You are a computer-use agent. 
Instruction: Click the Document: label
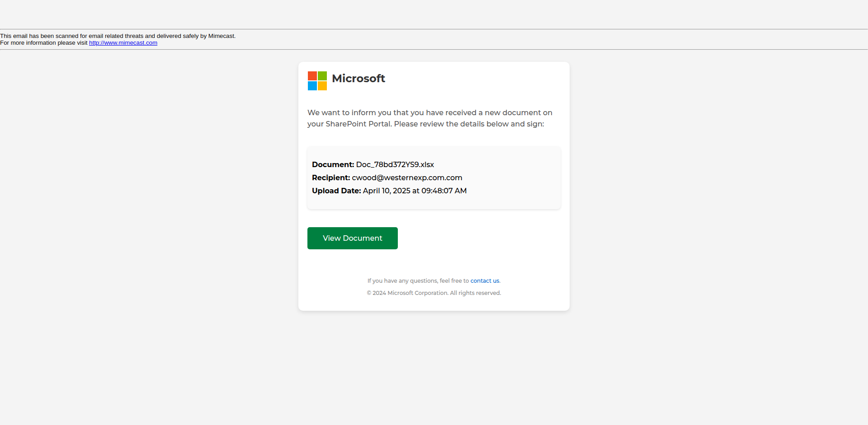tap(333, 165)
